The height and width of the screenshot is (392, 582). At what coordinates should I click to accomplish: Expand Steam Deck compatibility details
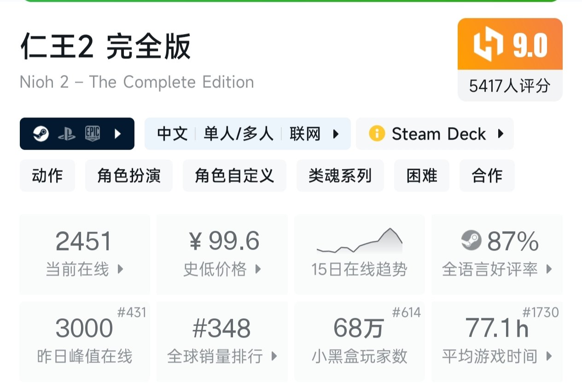point(501,134)
